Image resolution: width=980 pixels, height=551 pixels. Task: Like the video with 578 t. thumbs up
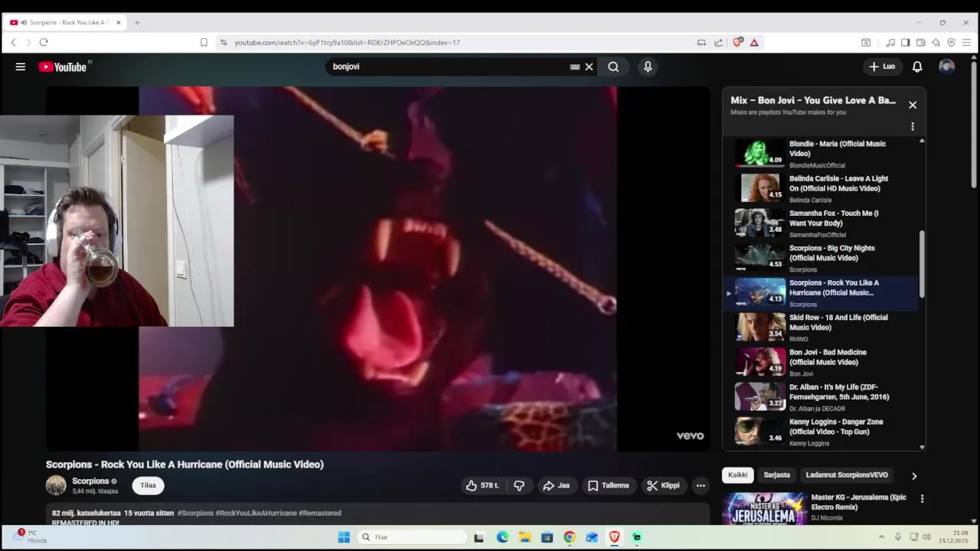tap(482, 485)
